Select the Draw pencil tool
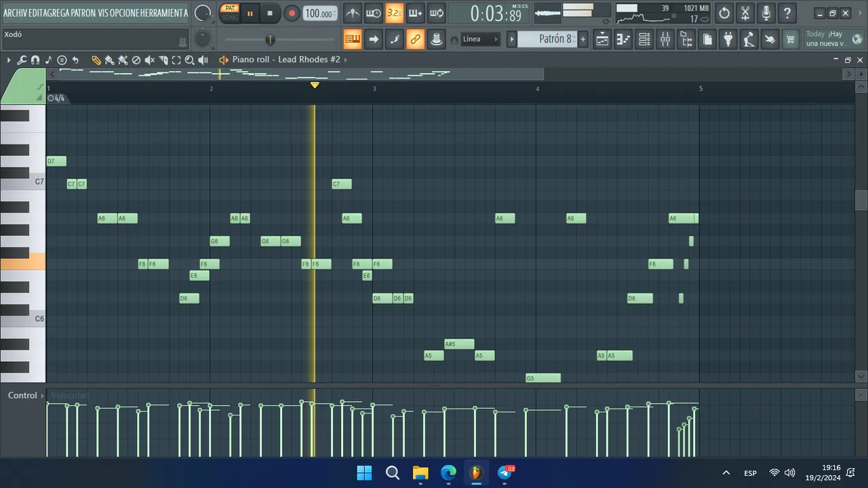The width and height of the screenshot is (868, 488). click(96, 60)
